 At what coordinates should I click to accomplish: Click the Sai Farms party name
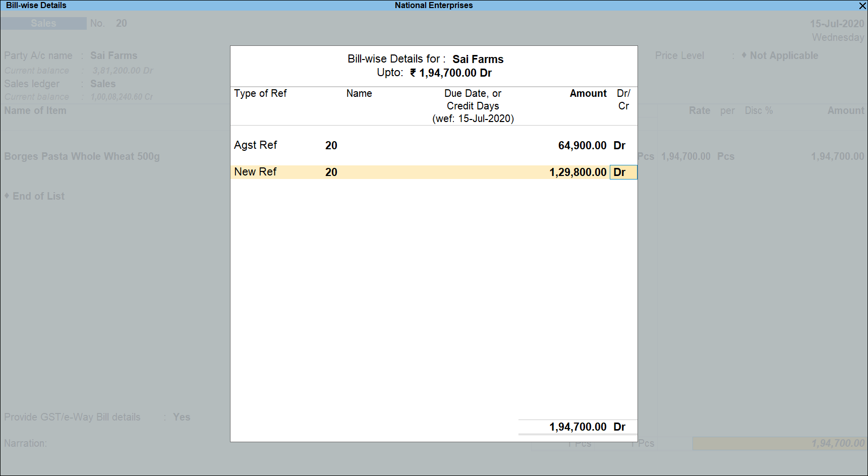(x=113, y=55)
